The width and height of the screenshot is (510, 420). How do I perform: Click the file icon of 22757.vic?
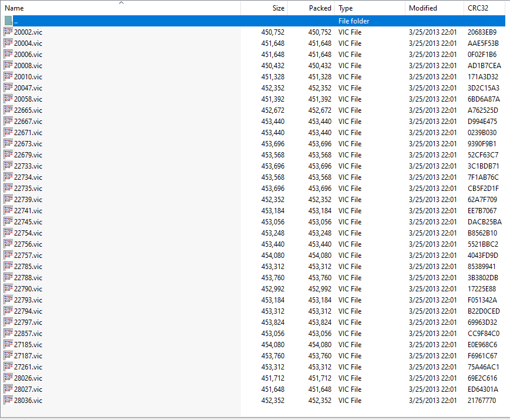(x=8, y=255)
